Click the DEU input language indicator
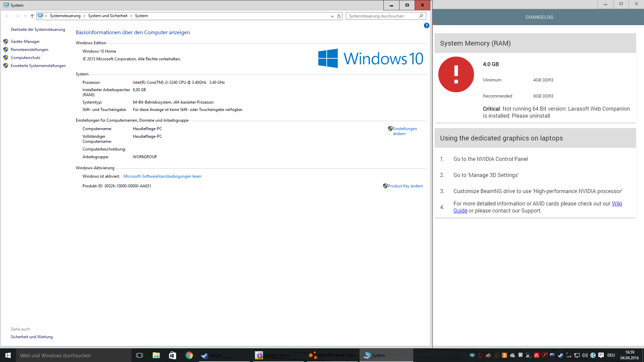This screenshot has width=644, height=362. 611,355
